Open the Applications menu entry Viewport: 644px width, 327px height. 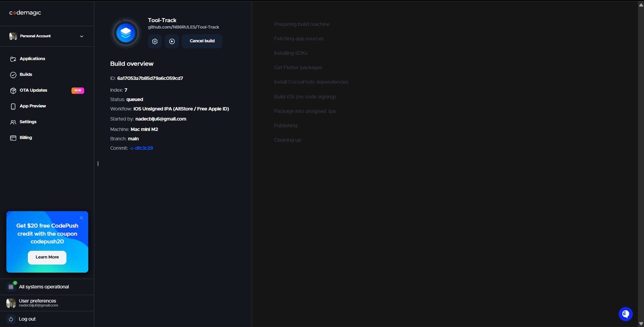click(x=32, y=59)
